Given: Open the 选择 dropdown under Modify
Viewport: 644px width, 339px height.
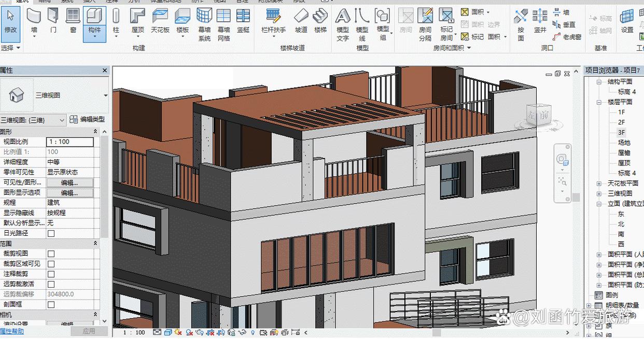Looking at the screenshot, I should (10, 48).
